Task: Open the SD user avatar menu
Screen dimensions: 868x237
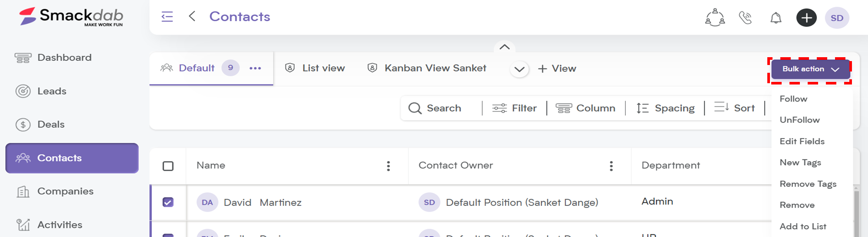Action: [837, 18]
